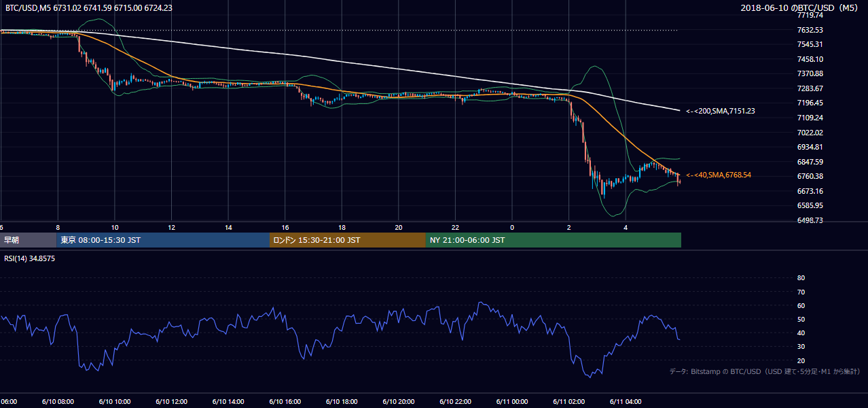
Task: Click price axis value 7370.88
Action: coord(810,73)
